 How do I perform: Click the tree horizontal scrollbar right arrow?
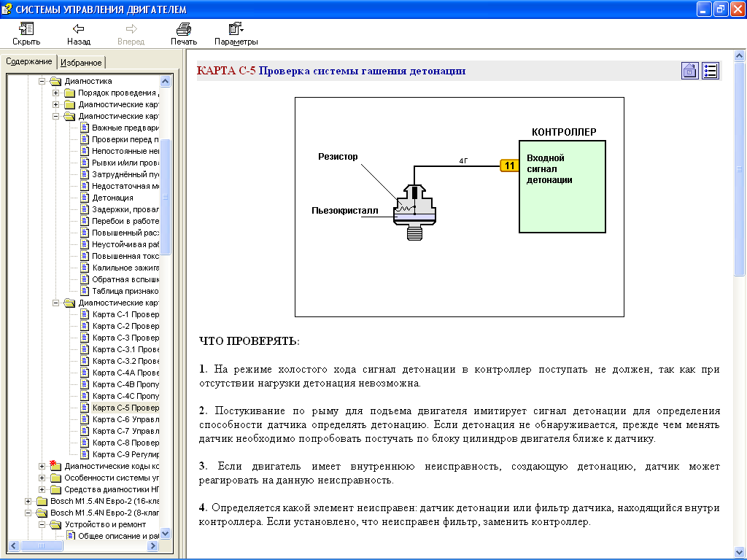[x=153, y=545]
